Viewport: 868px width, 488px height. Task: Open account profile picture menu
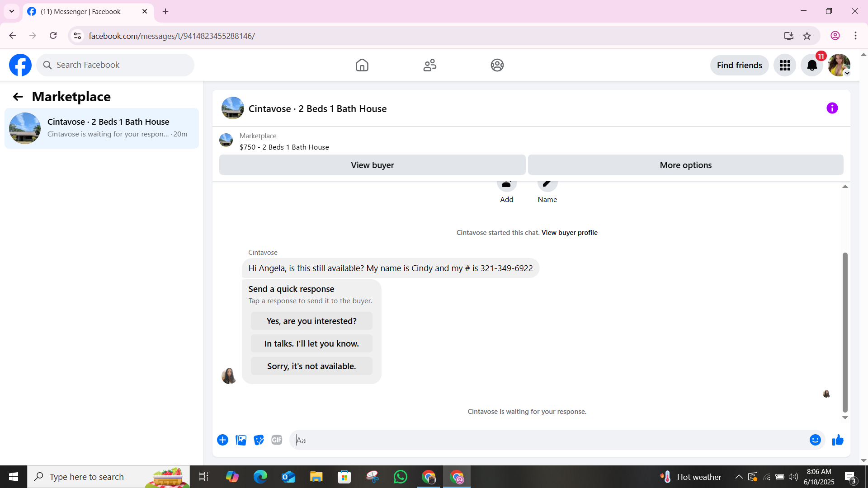click(x=839, y=66)
